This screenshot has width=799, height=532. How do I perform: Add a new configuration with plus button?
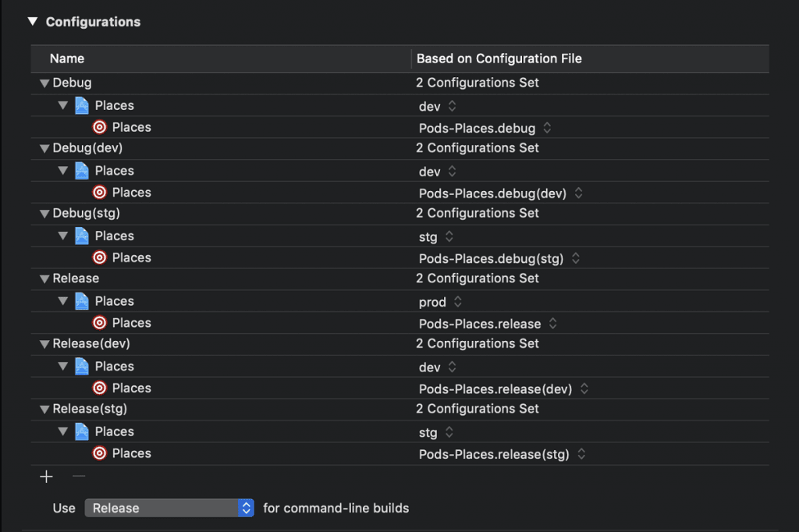tap(46, 477)
